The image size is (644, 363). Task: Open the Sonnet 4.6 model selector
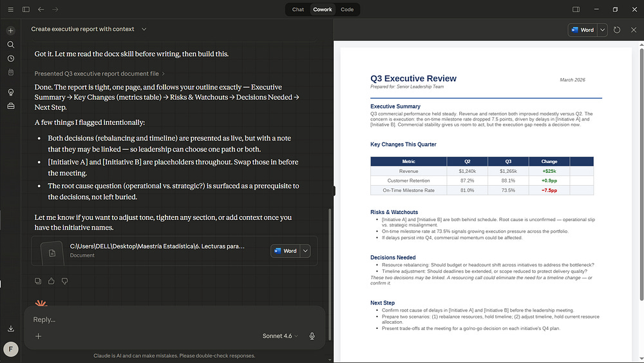281,337
